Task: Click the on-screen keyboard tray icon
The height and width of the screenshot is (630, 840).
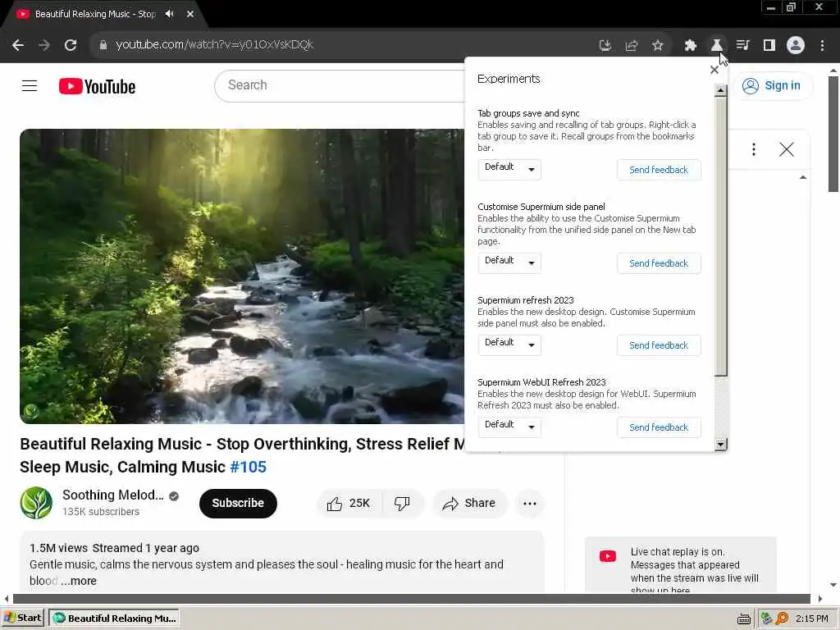Action: pos(743,619)
